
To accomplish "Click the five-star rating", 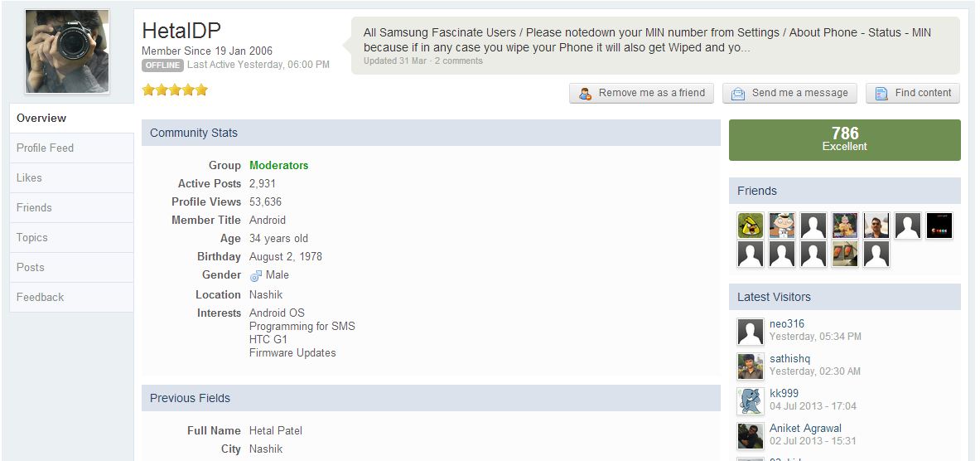I will point(175,90).
